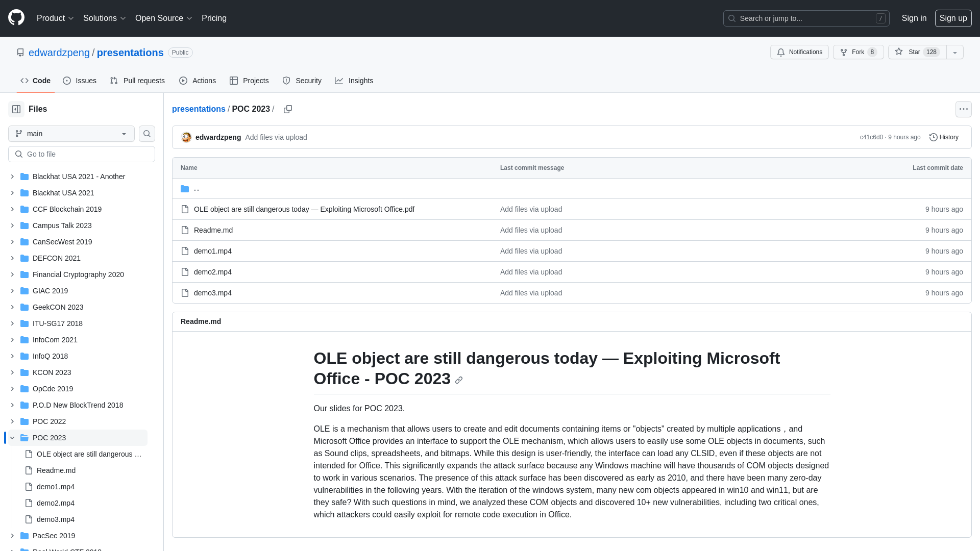Open the Actions tab

pos(198,81)
